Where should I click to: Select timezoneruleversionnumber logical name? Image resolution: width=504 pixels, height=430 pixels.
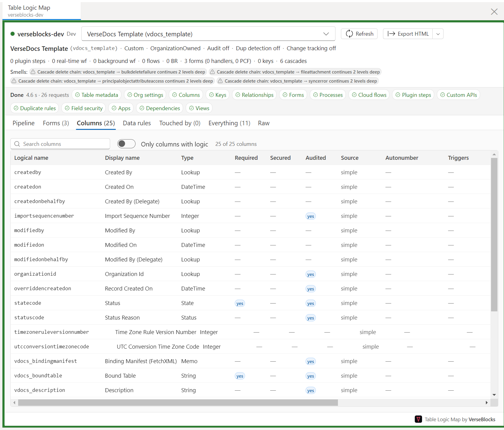click(x=51, y=332)
